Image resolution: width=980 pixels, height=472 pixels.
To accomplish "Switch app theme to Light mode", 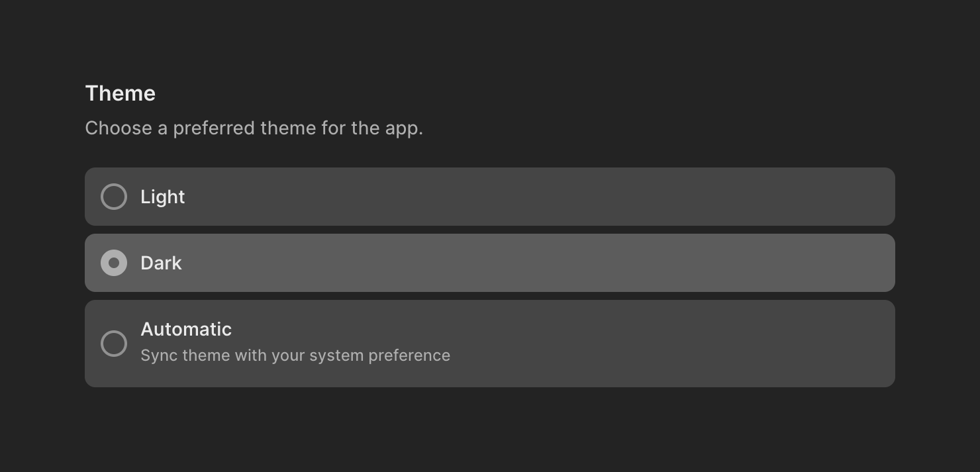I will 114,197.
